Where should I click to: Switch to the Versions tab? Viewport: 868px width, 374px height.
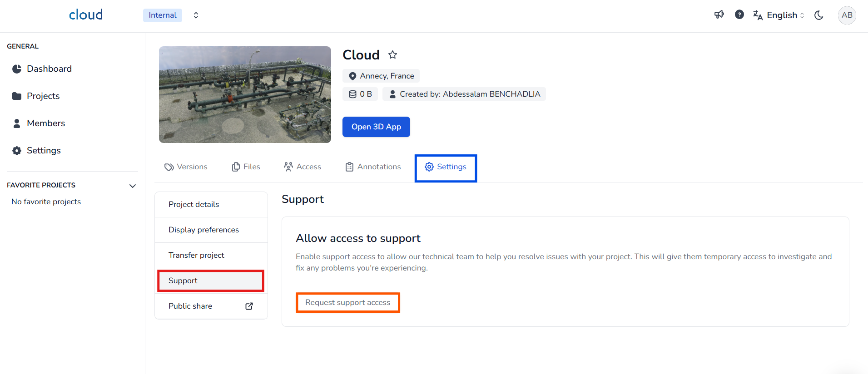[186, 167]
